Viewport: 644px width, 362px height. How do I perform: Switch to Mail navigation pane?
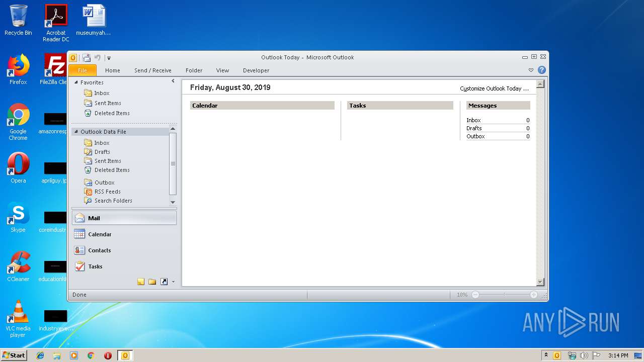pyautogui.click(x=124, y=218)
